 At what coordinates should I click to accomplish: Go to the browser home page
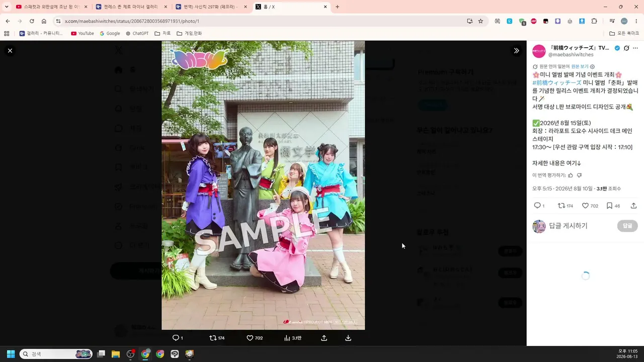coord(44,21)
